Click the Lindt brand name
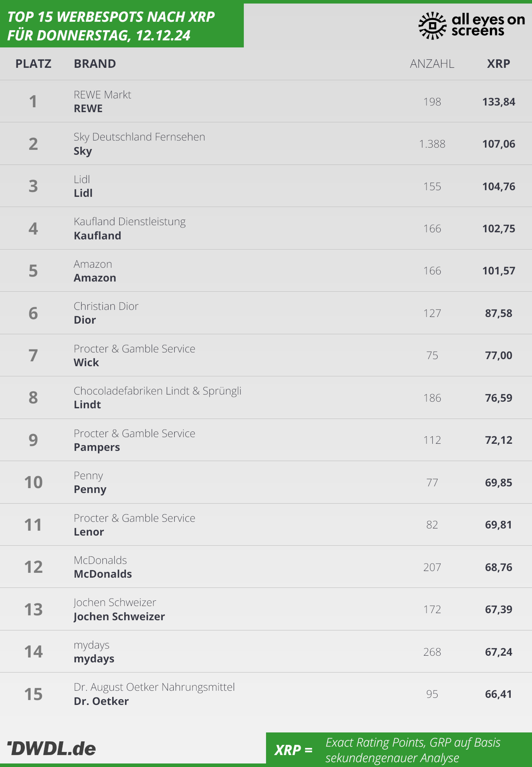Image resolution: width=532 pixels, height=767 pixels. (87, 405)
